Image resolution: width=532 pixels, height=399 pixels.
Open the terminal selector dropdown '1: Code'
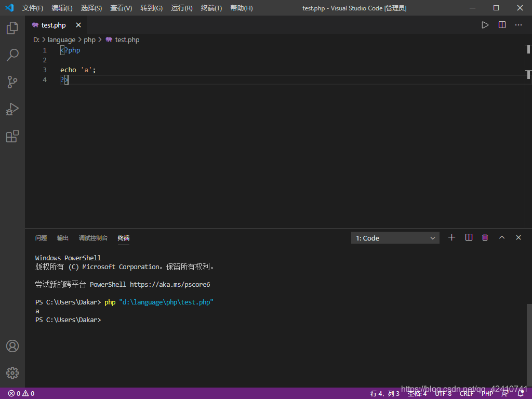click(x=395, y=238)
